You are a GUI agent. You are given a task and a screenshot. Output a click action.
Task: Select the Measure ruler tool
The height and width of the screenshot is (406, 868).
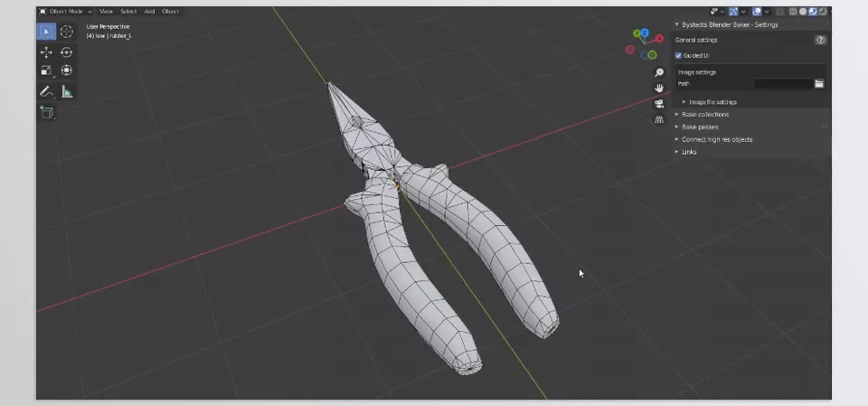pos(66,91)
